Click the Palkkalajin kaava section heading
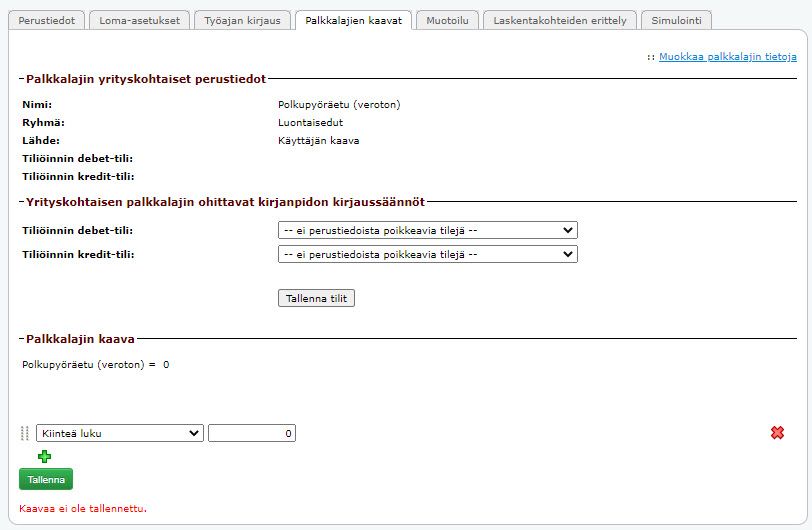 [x=80, y=339]
